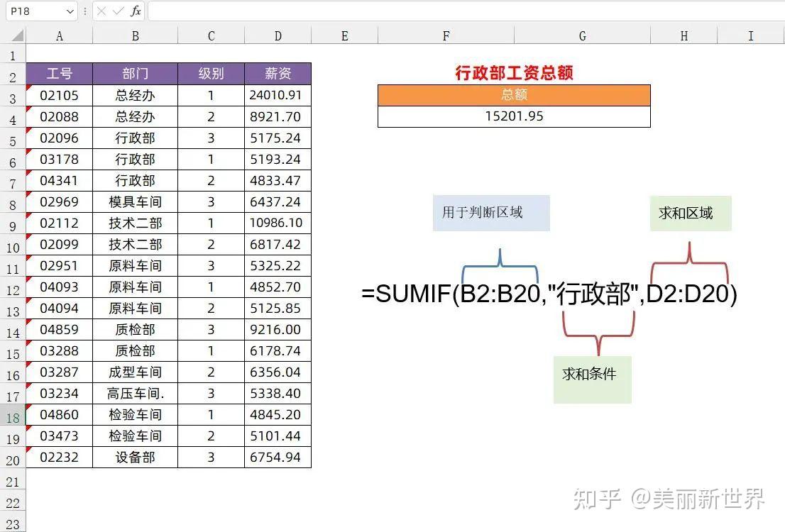785x532 pixels.
Task: Select cell with ID 03178
Action: [x=59, y=159]
